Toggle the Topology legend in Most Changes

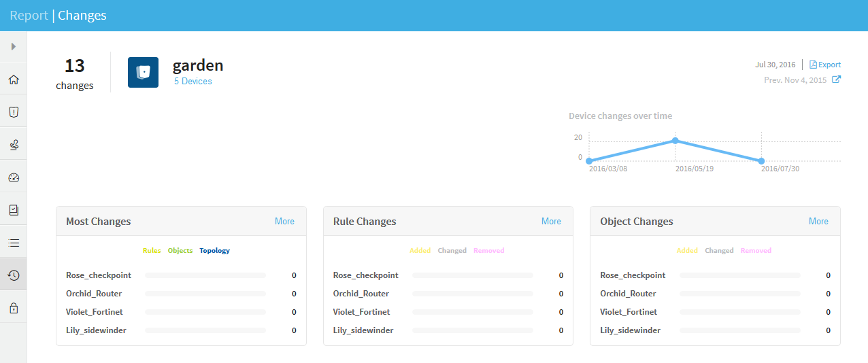214,251
